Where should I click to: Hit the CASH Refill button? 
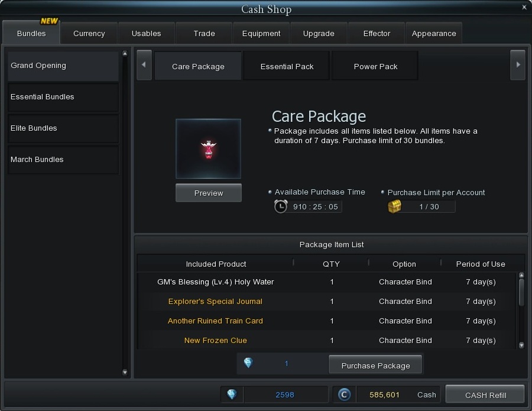pos(485,394)
